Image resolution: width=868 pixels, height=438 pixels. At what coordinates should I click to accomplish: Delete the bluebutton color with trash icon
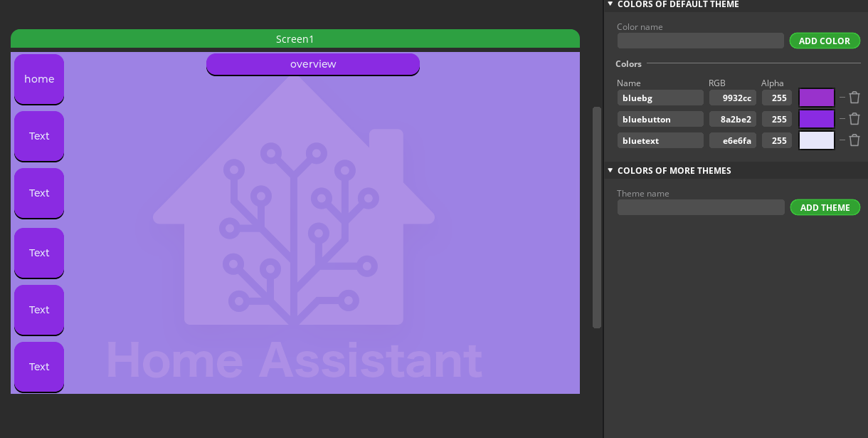854,119
